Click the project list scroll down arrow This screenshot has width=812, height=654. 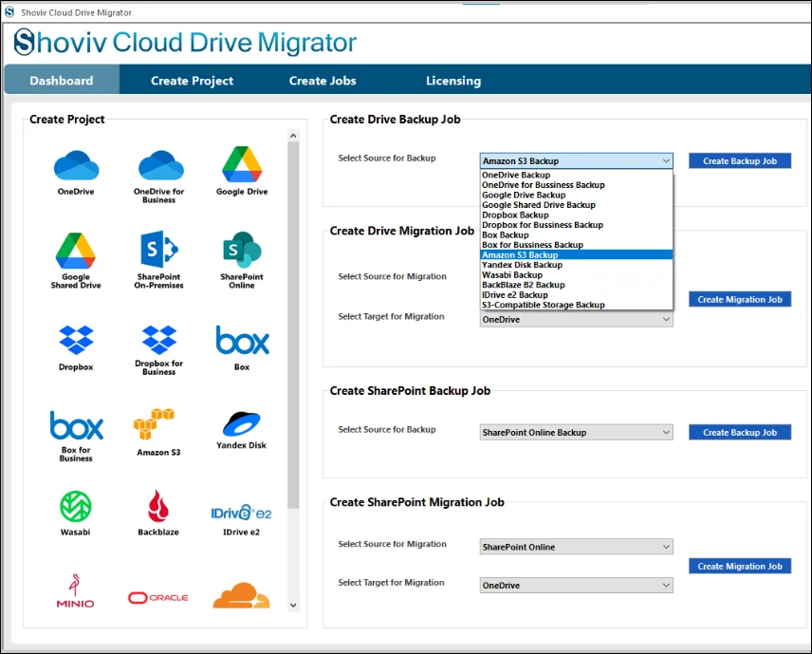click(x=293, y=605)
